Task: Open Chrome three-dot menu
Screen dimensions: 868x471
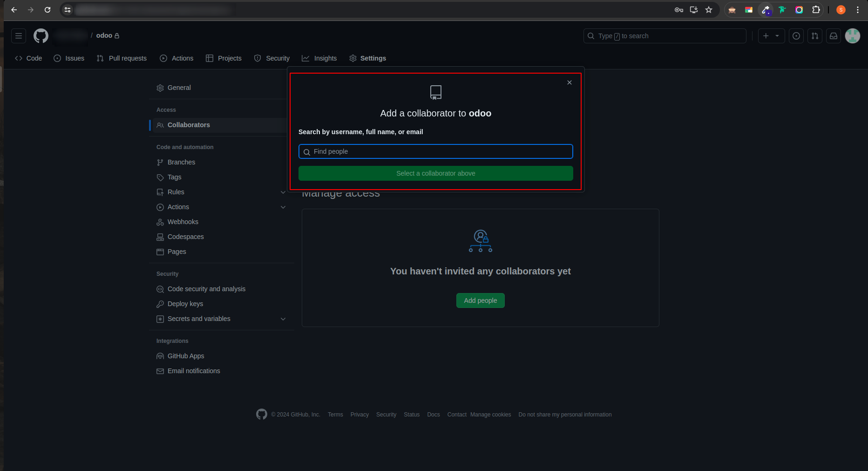Action: point(858,10)
